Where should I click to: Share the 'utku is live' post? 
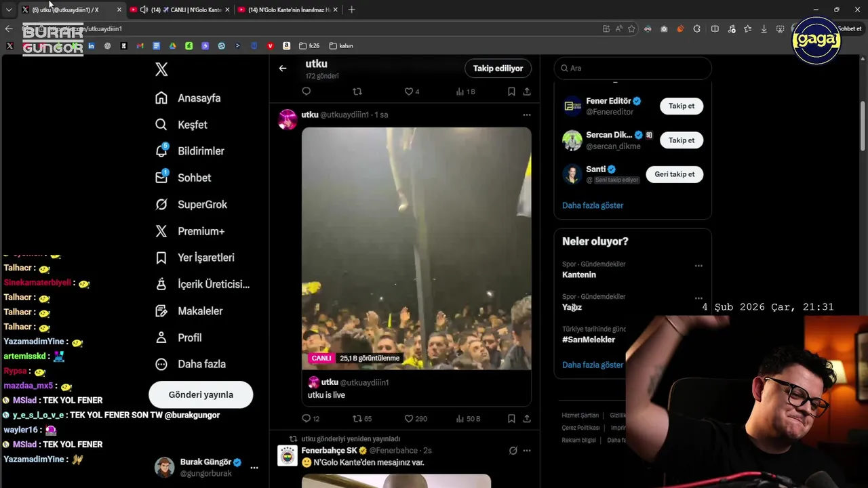pyautogui.click(x=527, y=419)
